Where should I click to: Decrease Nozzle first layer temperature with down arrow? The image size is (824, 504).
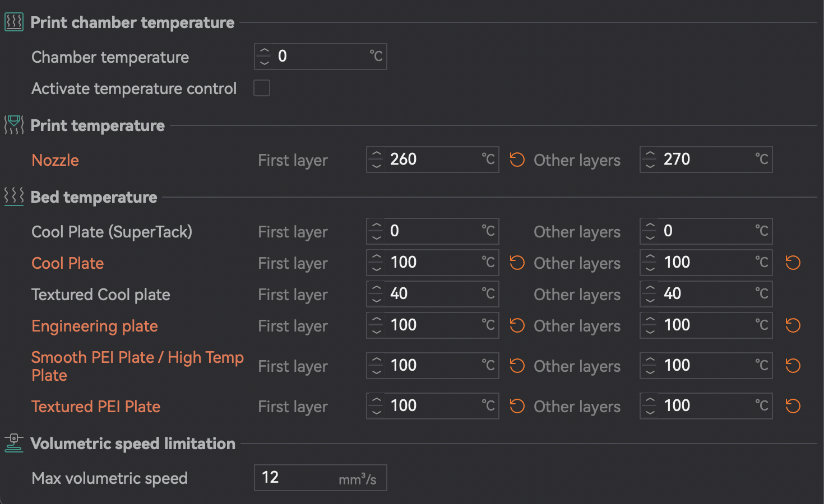coord(377,165)
